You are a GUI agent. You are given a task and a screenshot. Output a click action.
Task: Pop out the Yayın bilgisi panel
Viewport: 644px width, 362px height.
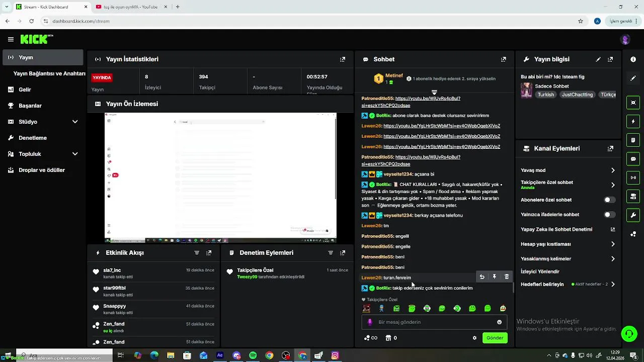pos(610,59)
